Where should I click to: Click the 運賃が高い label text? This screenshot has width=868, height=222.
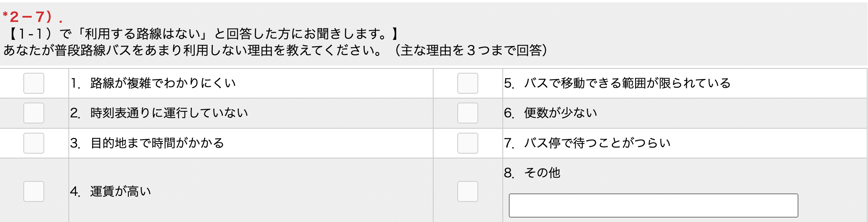point(120,191)
